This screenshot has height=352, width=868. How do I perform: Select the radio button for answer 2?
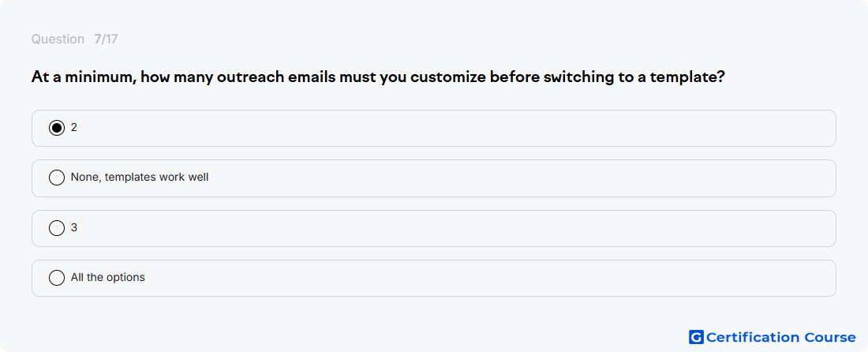[57, 128]
